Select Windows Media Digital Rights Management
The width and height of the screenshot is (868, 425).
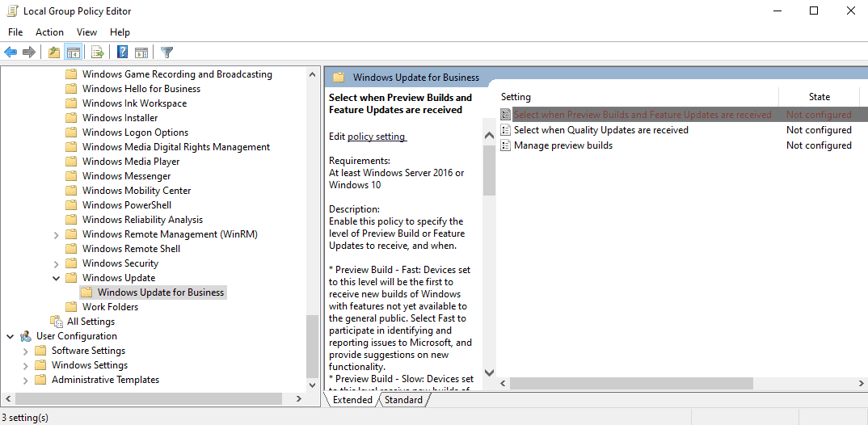176,147
